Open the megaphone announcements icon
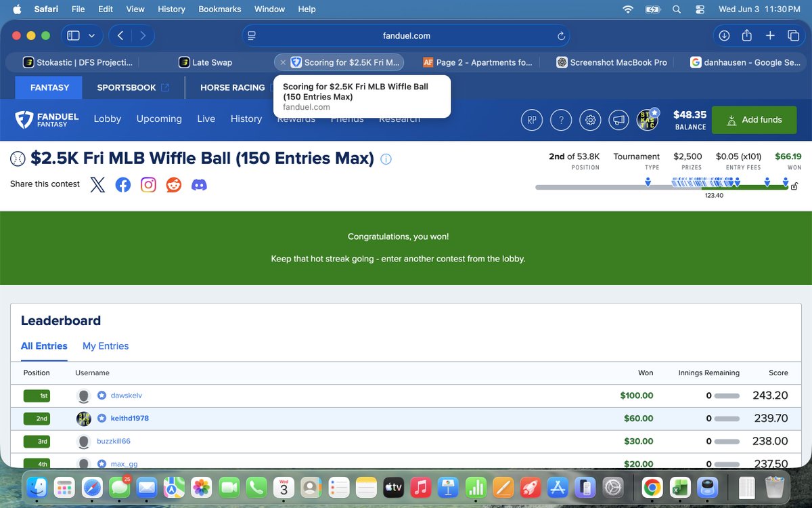Viewport: 812px width, 508px height. [619, 120]
